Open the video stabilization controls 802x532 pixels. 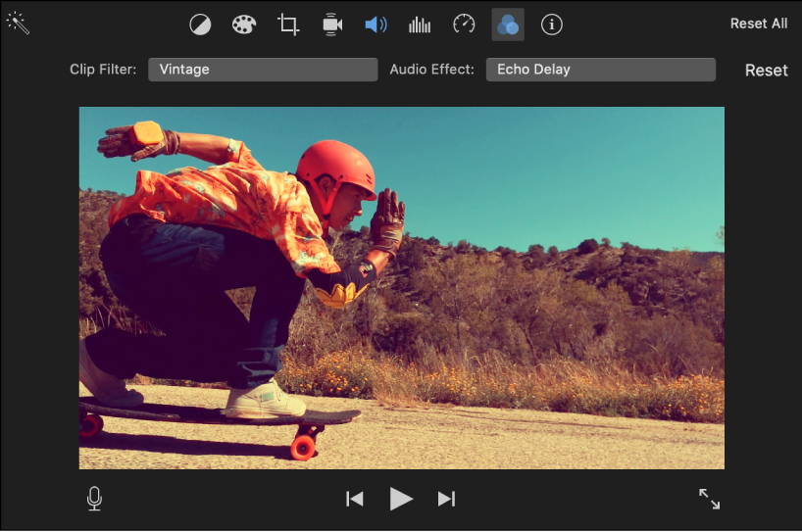[x=332, y=24]
